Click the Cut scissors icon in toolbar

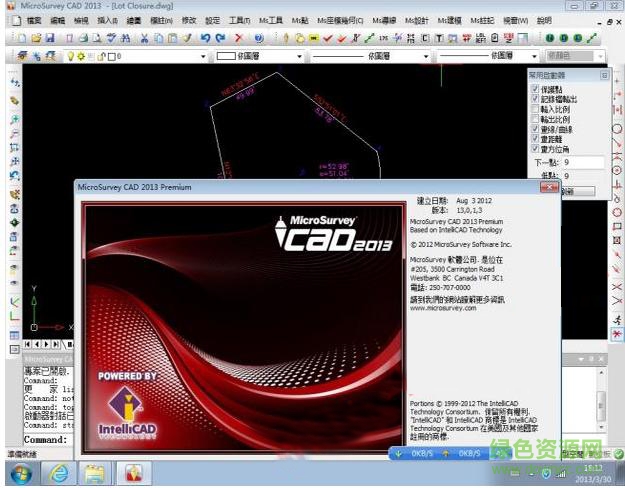click(146, 37)
